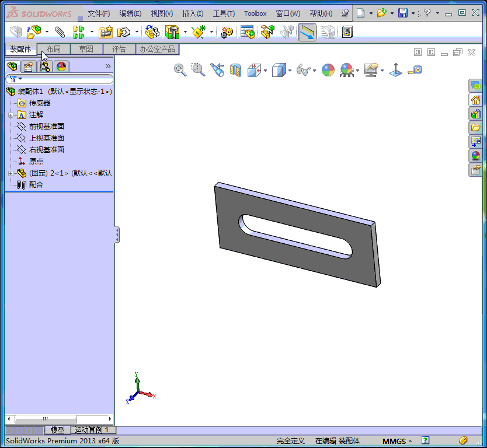Open the Design Library icon in task pane
Screen dimensions: 487x448
(475, 114)
